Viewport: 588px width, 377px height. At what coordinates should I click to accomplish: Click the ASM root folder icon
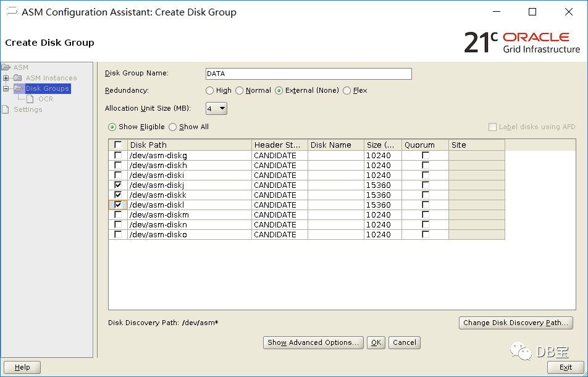click(x=6, y=67)
